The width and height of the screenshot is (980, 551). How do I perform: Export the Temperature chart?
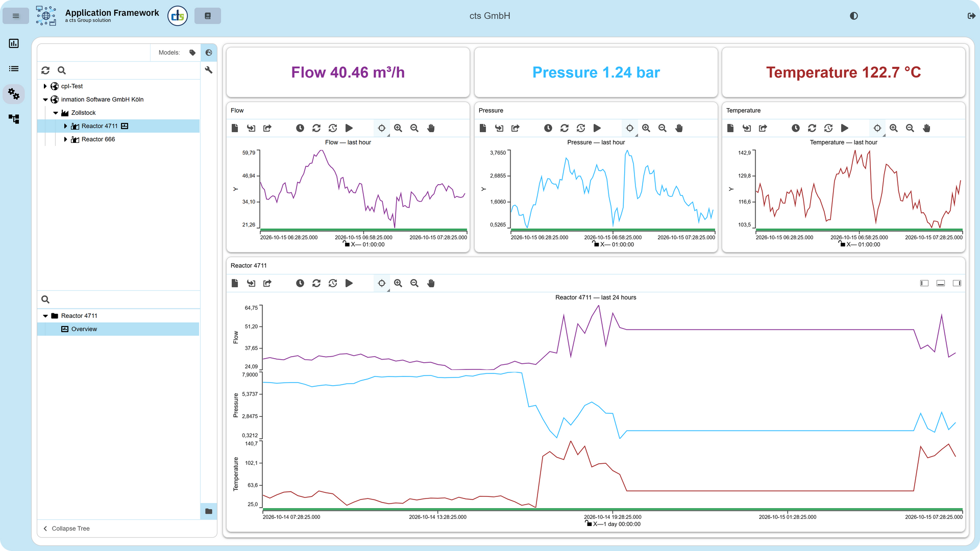[763, 128]
